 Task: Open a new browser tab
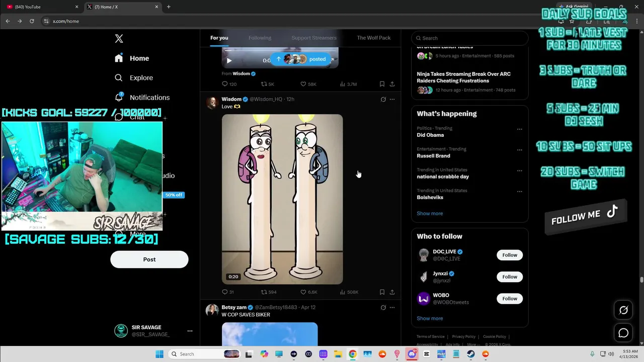click(x=169, y=7)
